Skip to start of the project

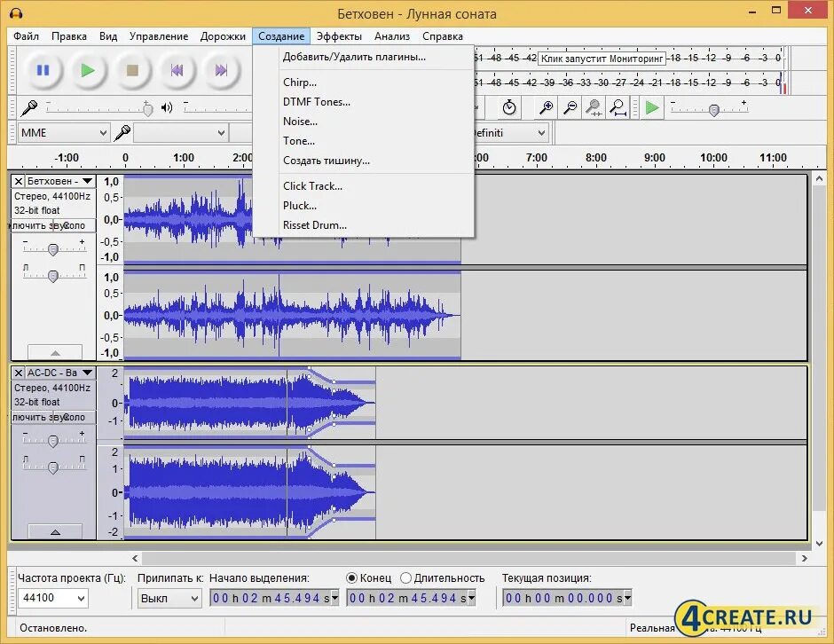coord(177,70)
